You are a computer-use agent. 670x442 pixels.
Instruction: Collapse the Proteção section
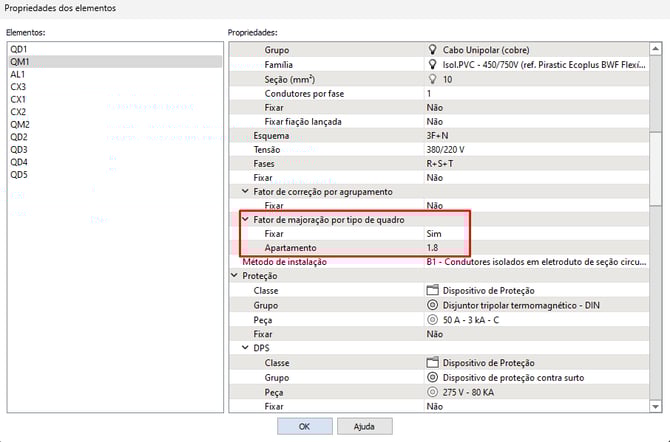click(234, 276)
